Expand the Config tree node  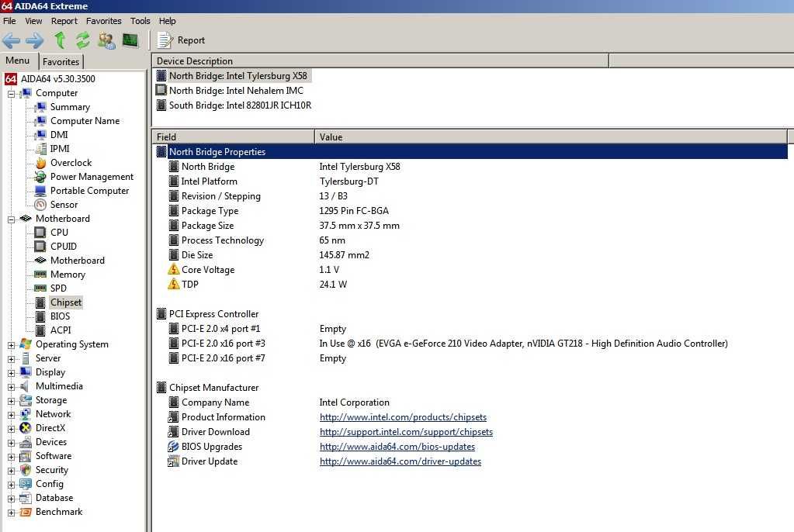11,485
